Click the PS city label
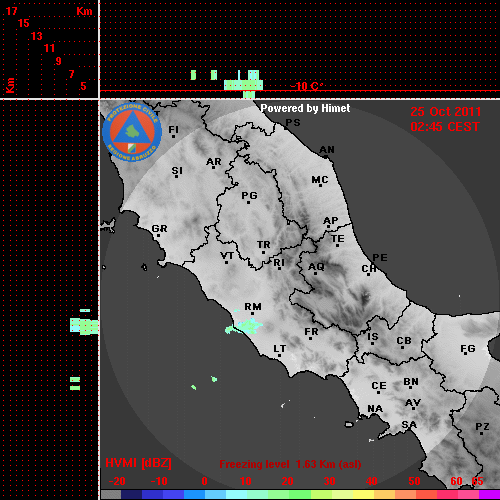Viewport: 500px width, 500px height. click(x=293, y=123)
